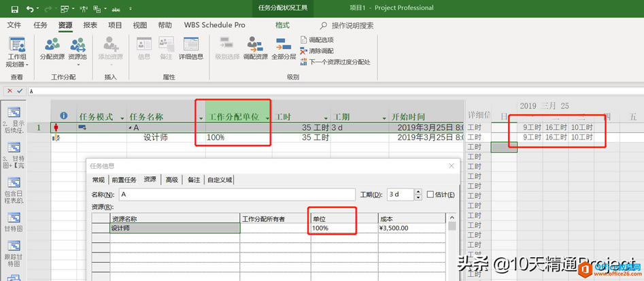
Task: Click the 全部分层 (Level All) icon
Action: pyautogui.click(x=284, y=49)
